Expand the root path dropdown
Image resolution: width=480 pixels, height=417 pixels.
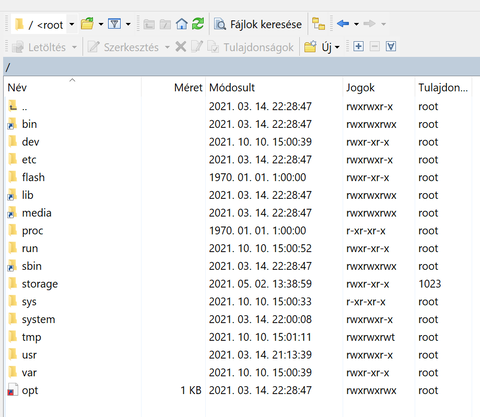click(72, 24)
